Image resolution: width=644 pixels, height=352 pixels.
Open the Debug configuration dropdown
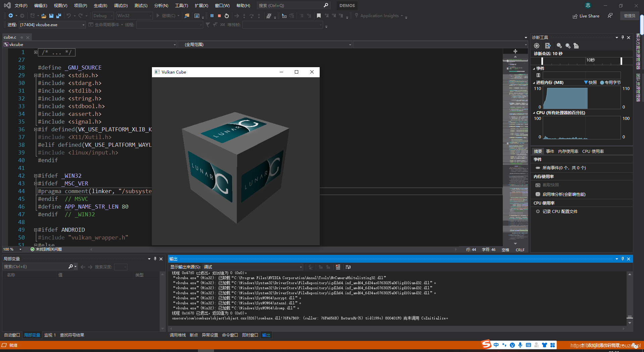click(103, 16)
